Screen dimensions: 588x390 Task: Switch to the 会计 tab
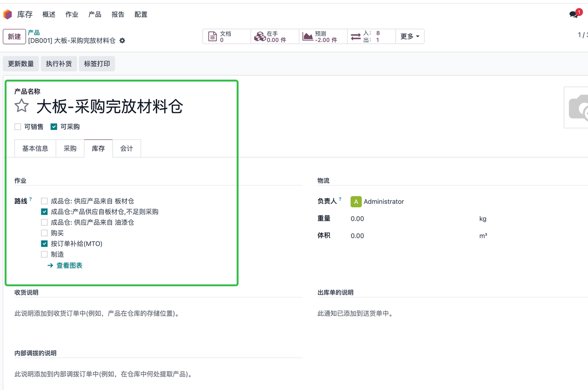(x=127, y=149)
